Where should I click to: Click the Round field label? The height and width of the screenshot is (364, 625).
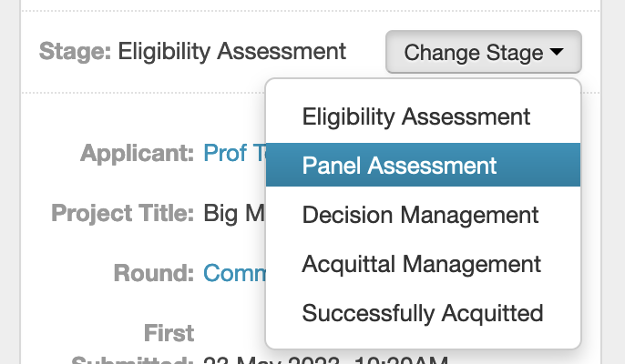point(153,272)
